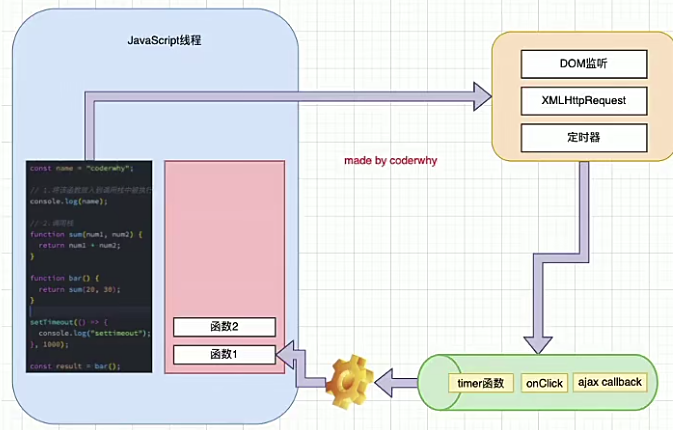Select the XMLHttpRequest box
673x430 pixels.
click(585, 100)
